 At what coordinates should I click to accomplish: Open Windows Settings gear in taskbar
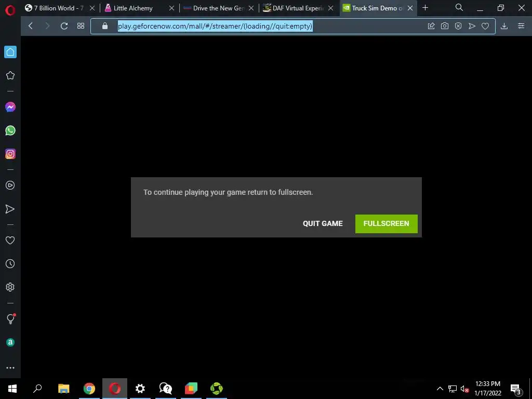140,389
